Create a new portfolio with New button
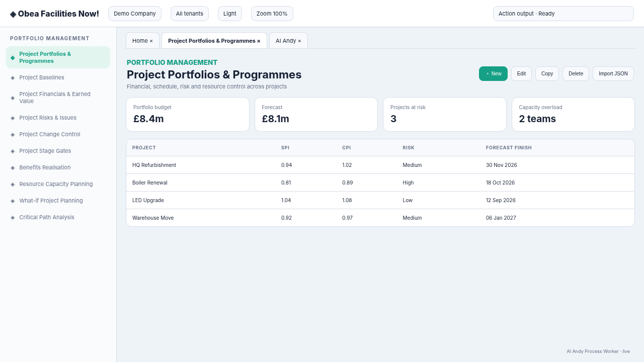644x362 pixels. (493, 73)
